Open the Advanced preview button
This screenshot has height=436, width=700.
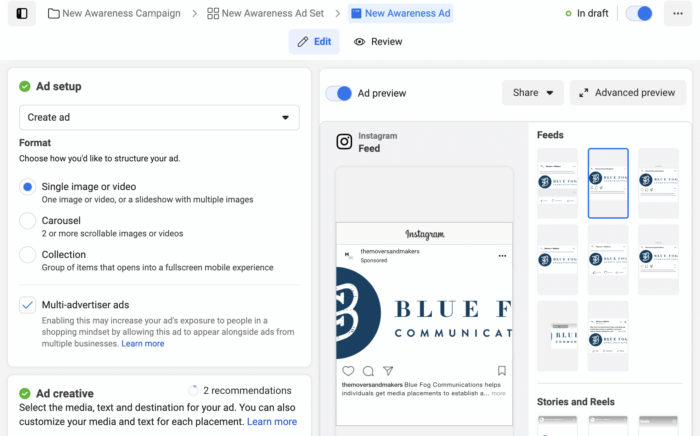click(x=628, y=93)
